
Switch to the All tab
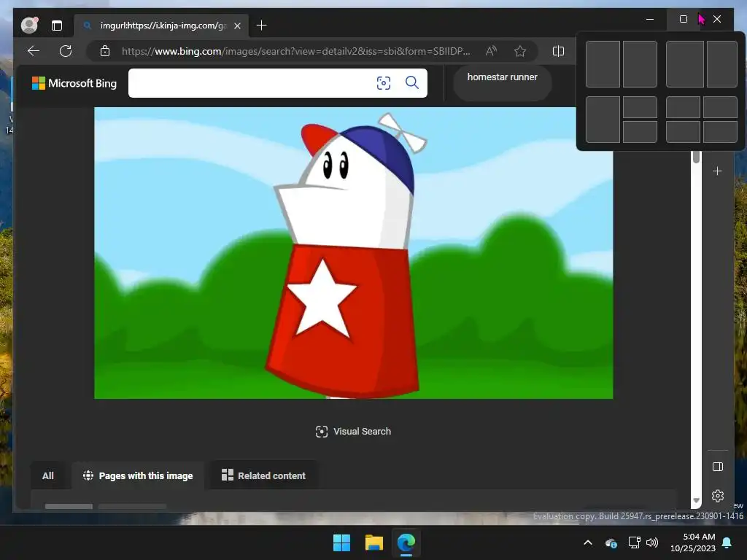click(47, 475)
